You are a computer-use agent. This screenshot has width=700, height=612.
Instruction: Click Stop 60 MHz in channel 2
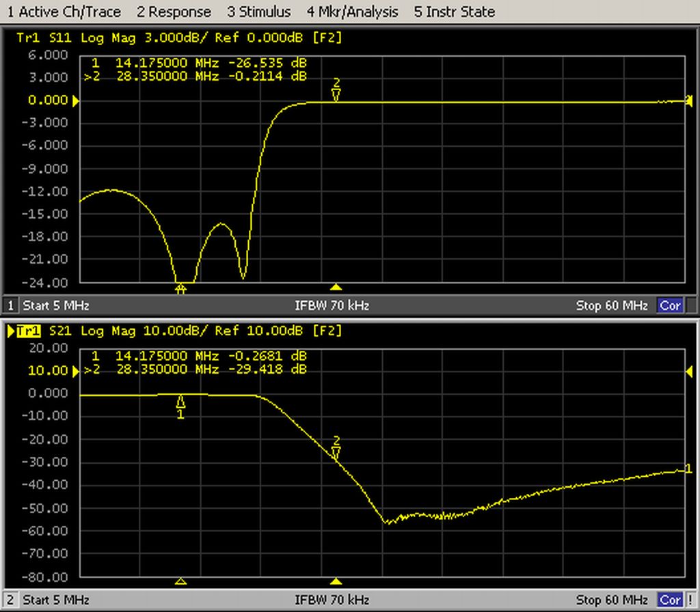click(611, 600)
